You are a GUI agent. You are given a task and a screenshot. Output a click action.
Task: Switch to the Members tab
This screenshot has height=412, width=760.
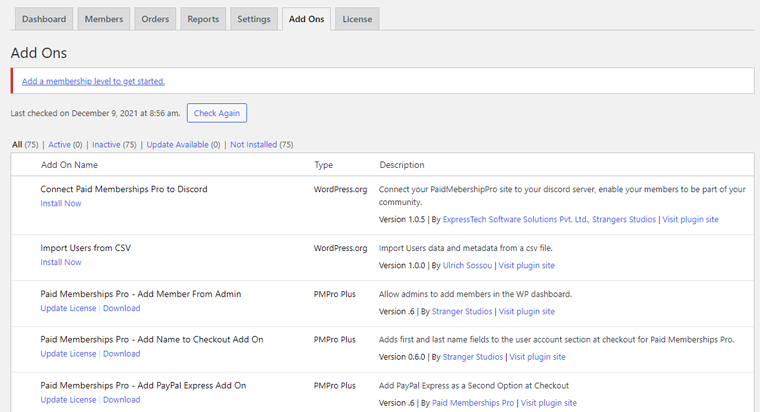pos(104,19)
